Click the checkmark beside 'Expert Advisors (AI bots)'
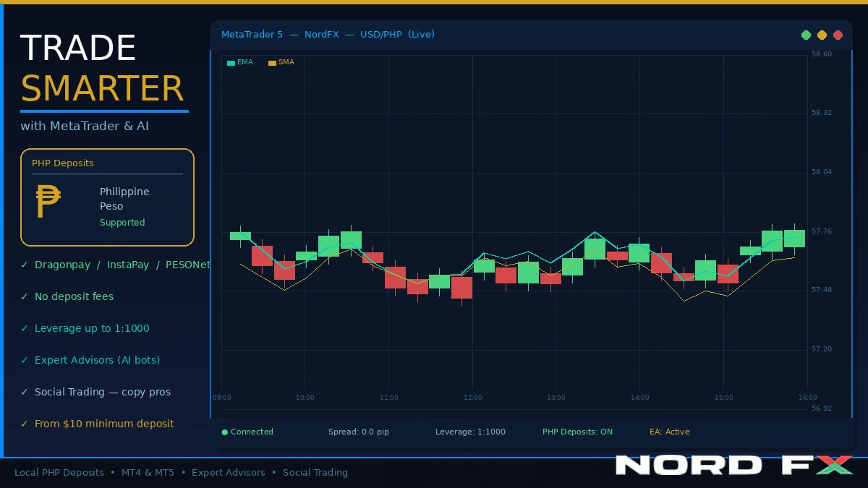Screen dimensions: 868x488 pyautogui.click(x=25, y=361)
